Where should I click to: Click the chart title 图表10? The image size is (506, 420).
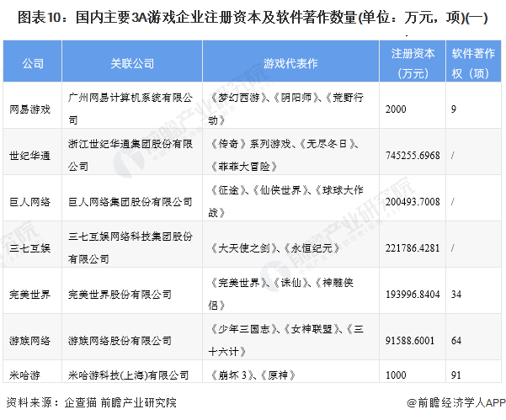pos(253,18)
